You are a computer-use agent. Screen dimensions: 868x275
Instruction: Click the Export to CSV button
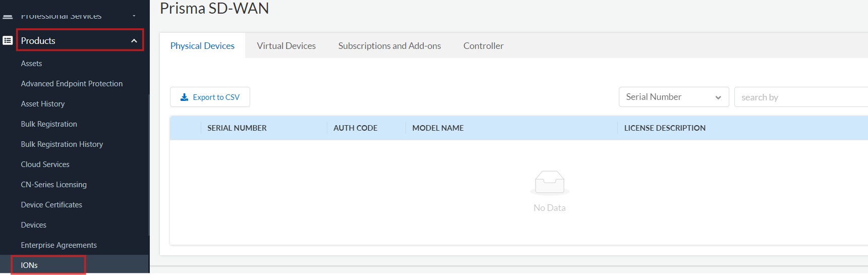point(210,97)
